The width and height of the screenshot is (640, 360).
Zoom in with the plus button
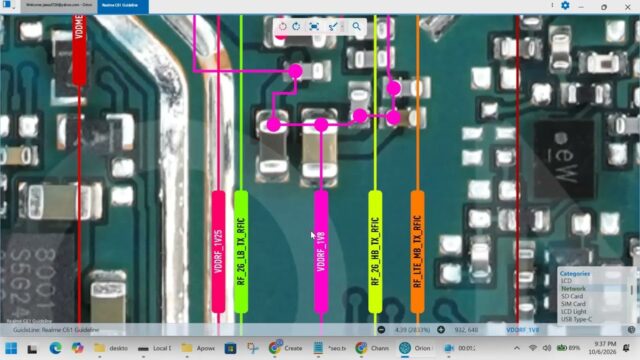(x=441, y=330)
